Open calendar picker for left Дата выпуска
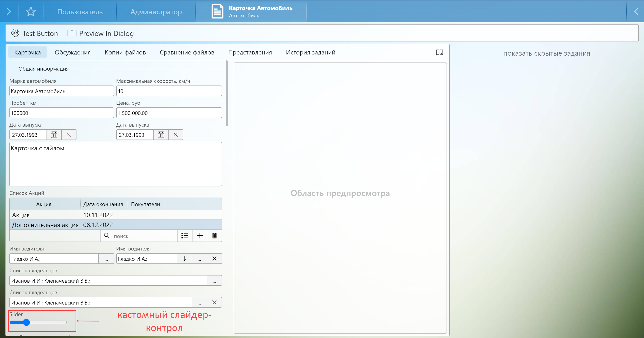The width and height of the screenshot is (644, 338). pyautogui.click(x=54, y=135)
